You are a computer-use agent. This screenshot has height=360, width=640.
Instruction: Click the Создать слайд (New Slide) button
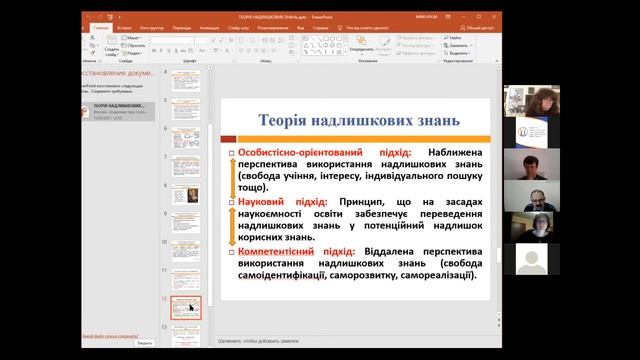point(111,46)
